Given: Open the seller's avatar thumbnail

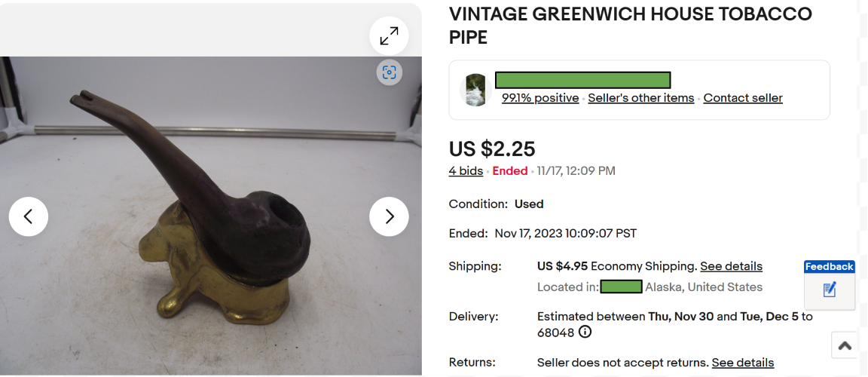Looking at the screenshot, I should (476, 90).
